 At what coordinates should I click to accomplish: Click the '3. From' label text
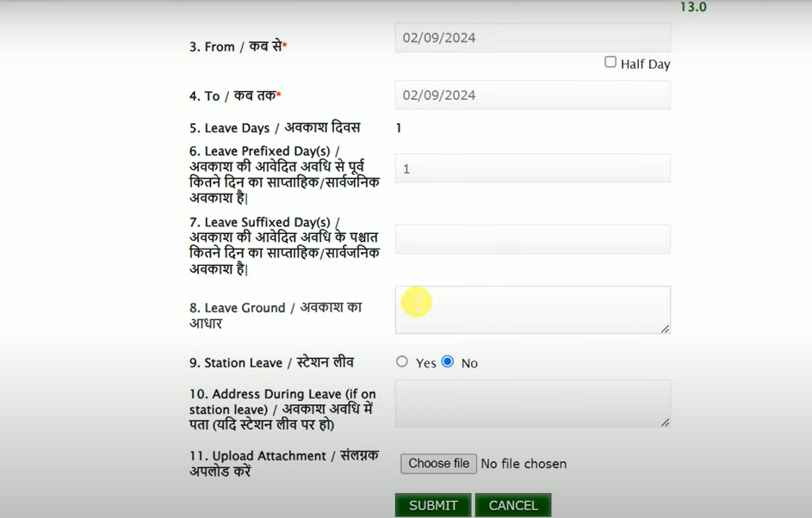(x=239, y=46)
